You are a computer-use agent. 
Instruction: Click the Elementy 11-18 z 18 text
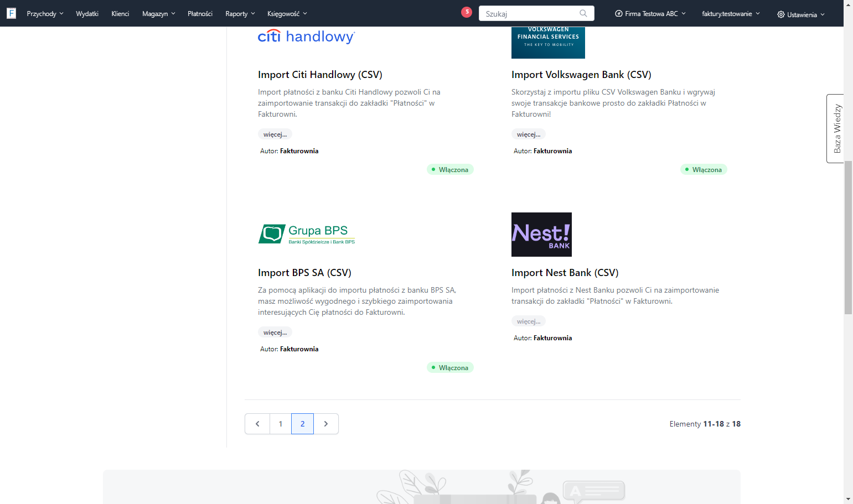pyautogui.click(x=705, y=424)
